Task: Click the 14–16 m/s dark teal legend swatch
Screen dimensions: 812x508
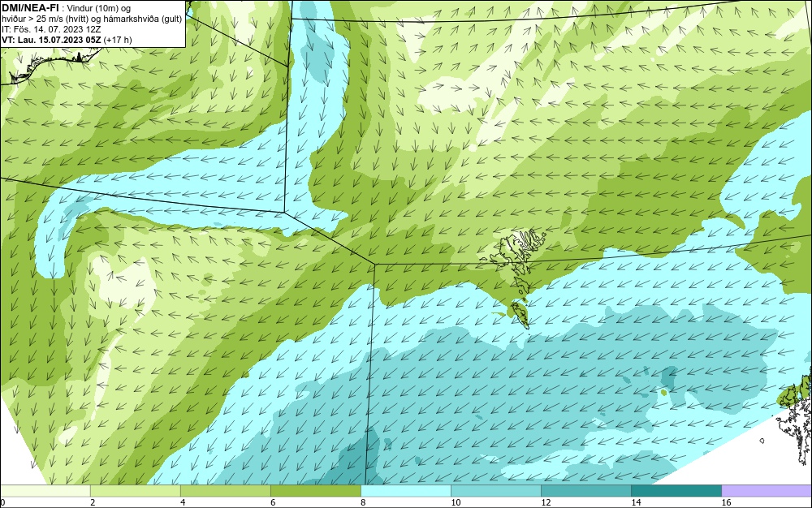Action: point(676,491)
